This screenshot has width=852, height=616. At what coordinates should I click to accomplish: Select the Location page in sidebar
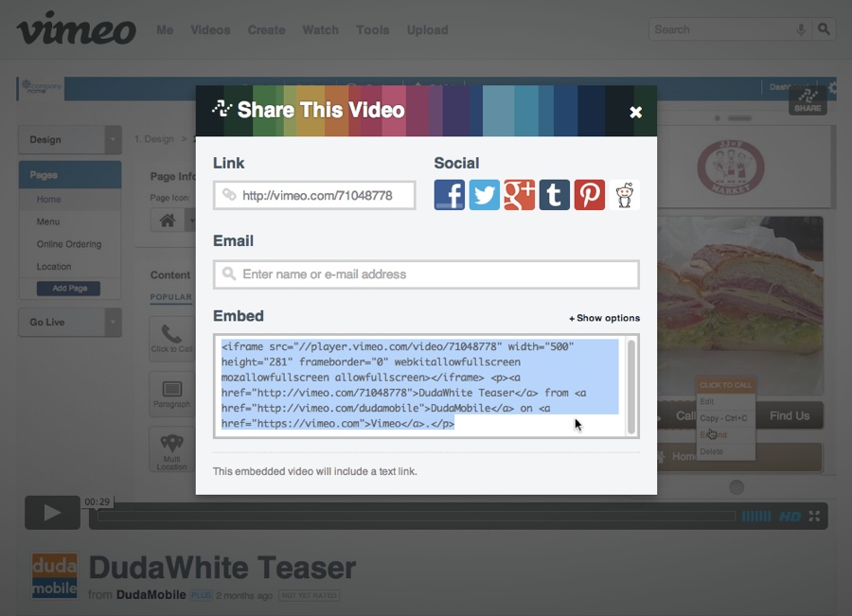tap(70, 267)
